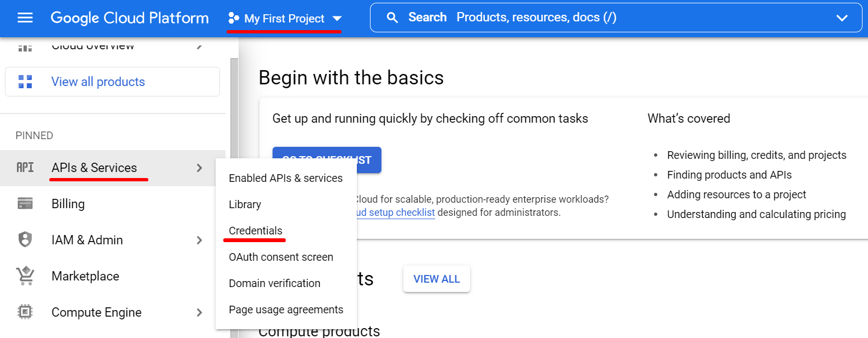The width and height of the screenshot is (868, 338).
Task: Click Finding products and APIs text
Action: (x=729, y=175)
